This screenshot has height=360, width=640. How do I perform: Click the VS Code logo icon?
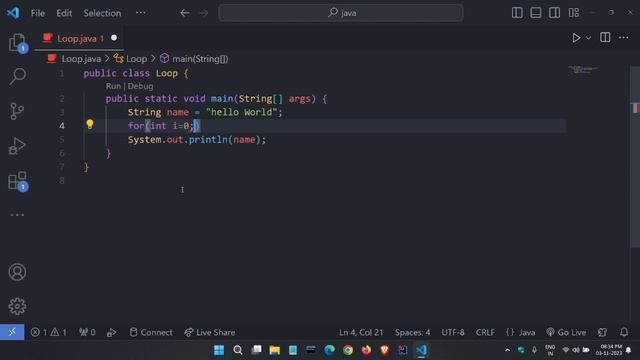point(13,13)
